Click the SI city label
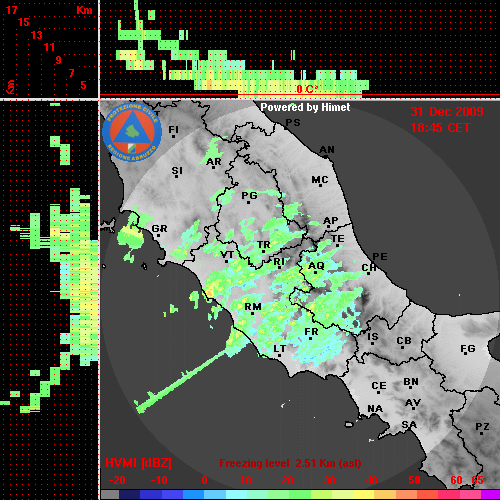The height and width of the screenshot is (500, 500). click(x=177, y=171)
